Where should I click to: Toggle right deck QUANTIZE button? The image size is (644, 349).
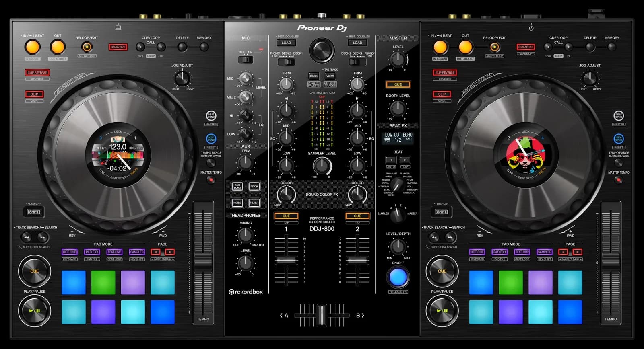pos(526,47)
